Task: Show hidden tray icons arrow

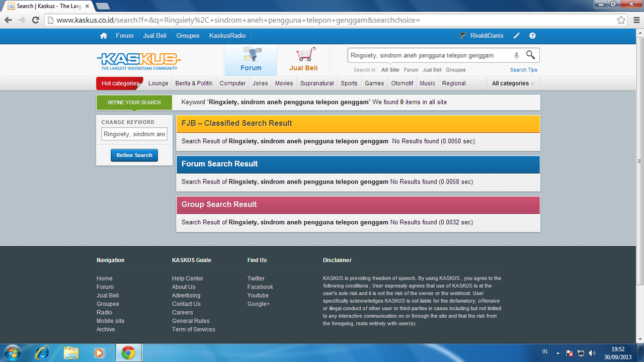Action: pyautogui.click(x=558, y=353)
